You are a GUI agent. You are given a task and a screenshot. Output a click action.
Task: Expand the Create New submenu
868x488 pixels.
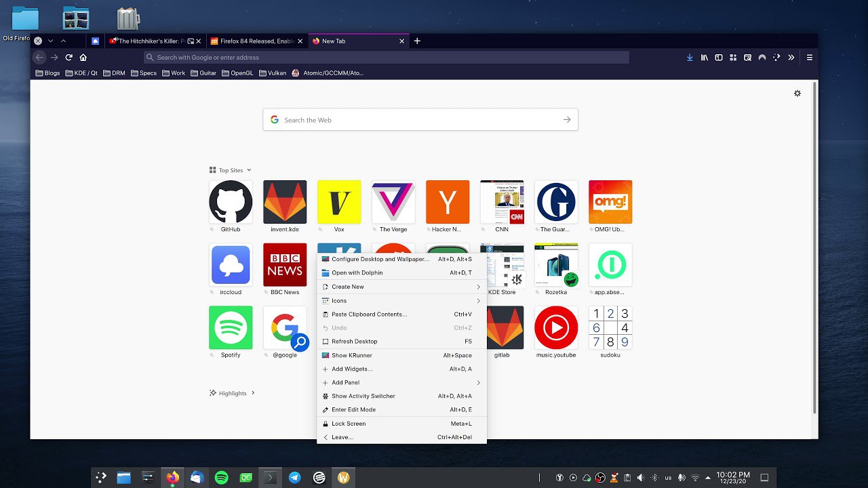click(x=401, y=287)
